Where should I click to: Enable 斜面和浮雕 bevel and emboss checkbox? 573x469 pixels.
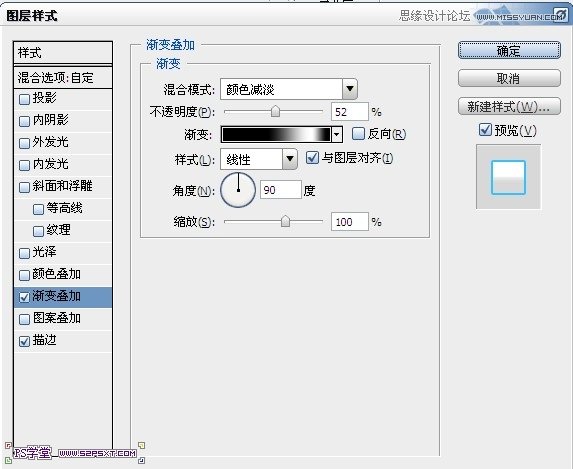[24, 187]
